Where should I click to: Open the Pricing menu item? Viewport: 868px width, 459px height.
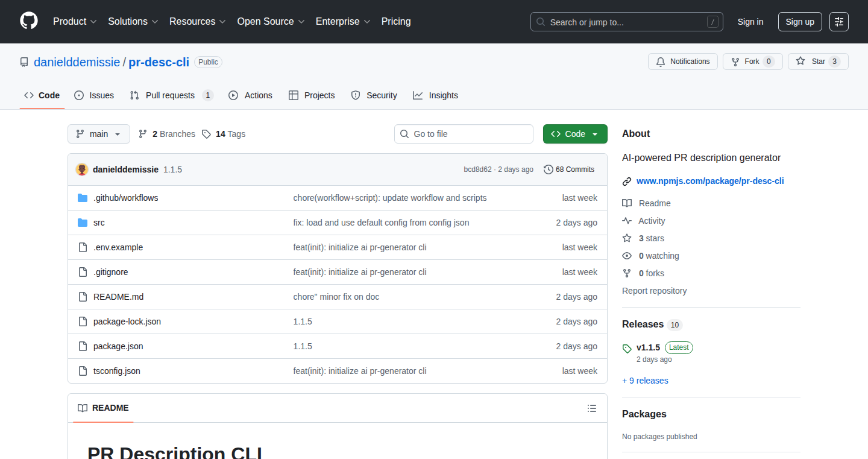396,21
